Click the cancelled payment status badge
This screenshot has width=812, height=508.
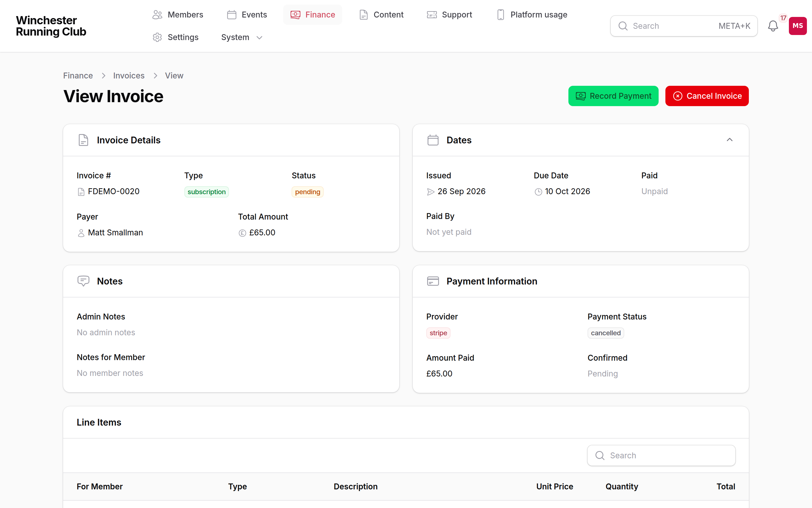(606, 333)
